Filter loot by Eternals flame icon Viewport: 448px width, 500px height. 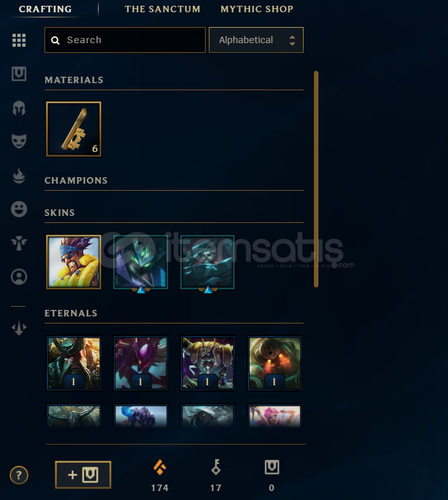(x=19, y=176)
